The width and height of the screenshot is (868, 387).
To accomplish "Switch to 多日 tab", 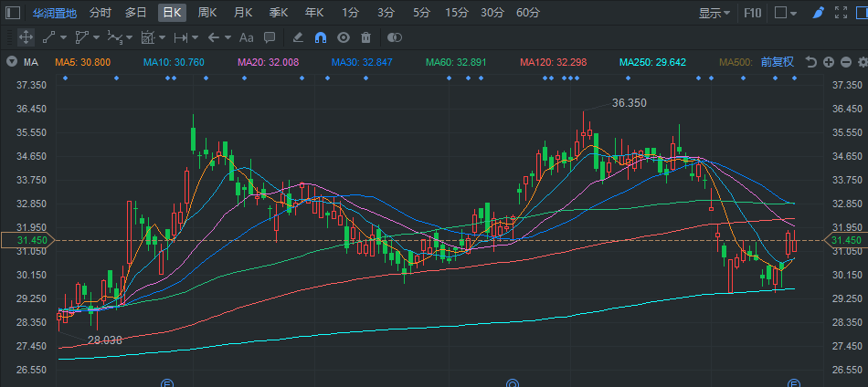I will click(x=135, y=13).
